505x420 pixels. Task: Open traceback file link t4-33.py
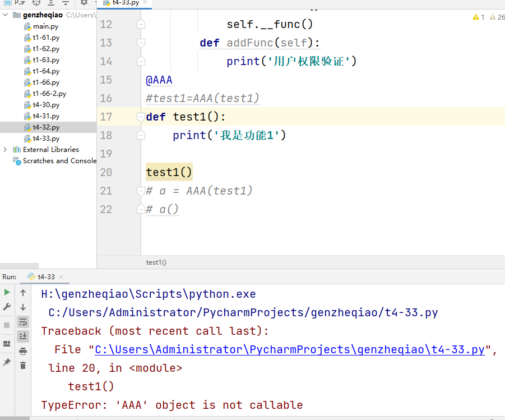pos(290,350)
